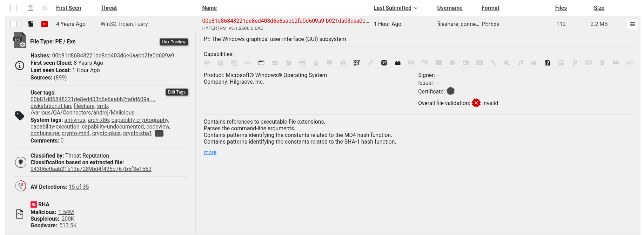Click the crypto-md4 system tag
The height and width of the screenshot is (235, 644).
click(x=76, y=133)
